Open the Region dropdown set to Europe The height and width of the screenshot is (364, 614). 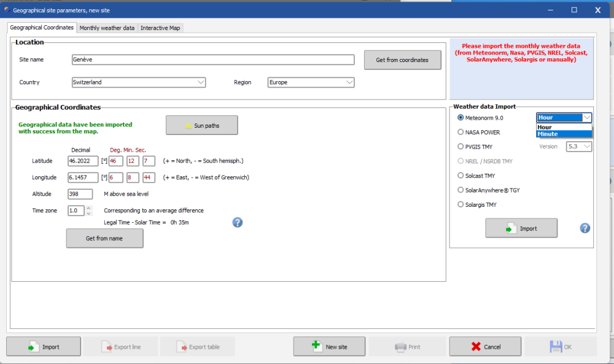[311, 82]
